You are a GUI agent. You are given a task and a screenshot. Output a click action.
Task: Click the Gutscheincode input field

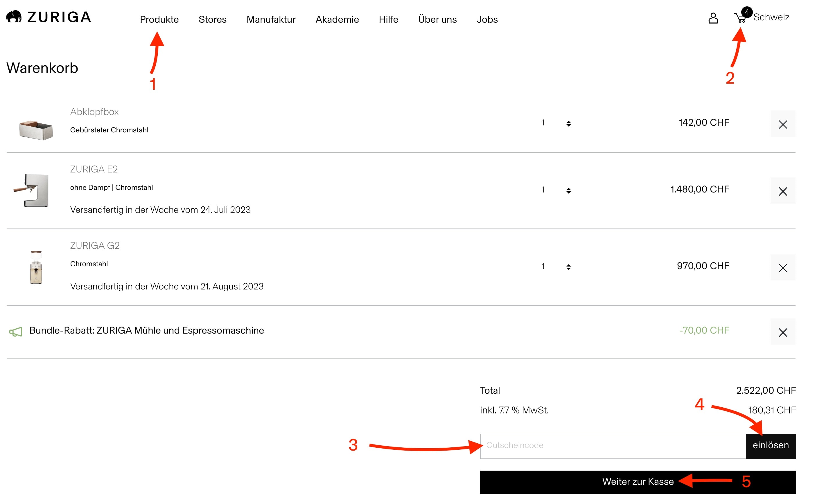tap(613, 446)
